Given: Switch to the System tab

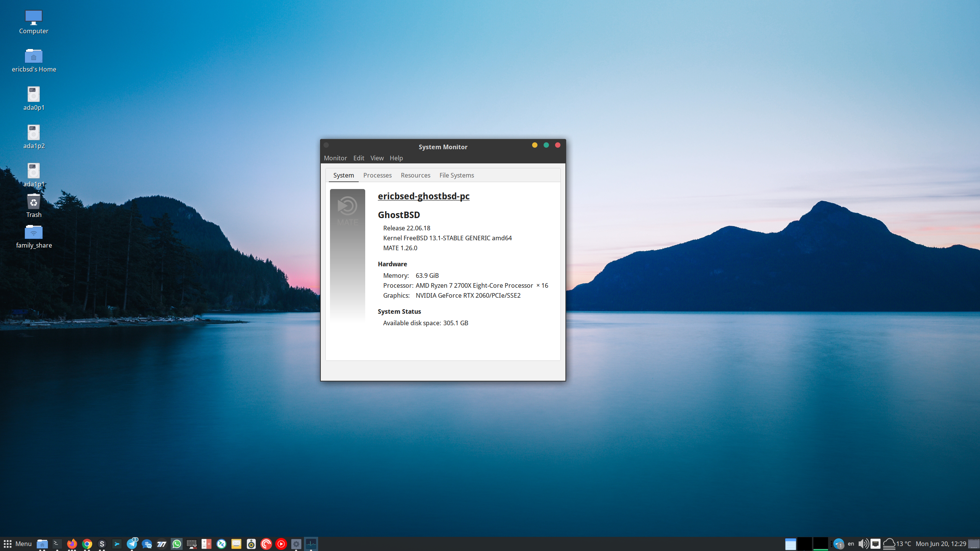Looking at the screenshot, I should [x=343, y=175].
